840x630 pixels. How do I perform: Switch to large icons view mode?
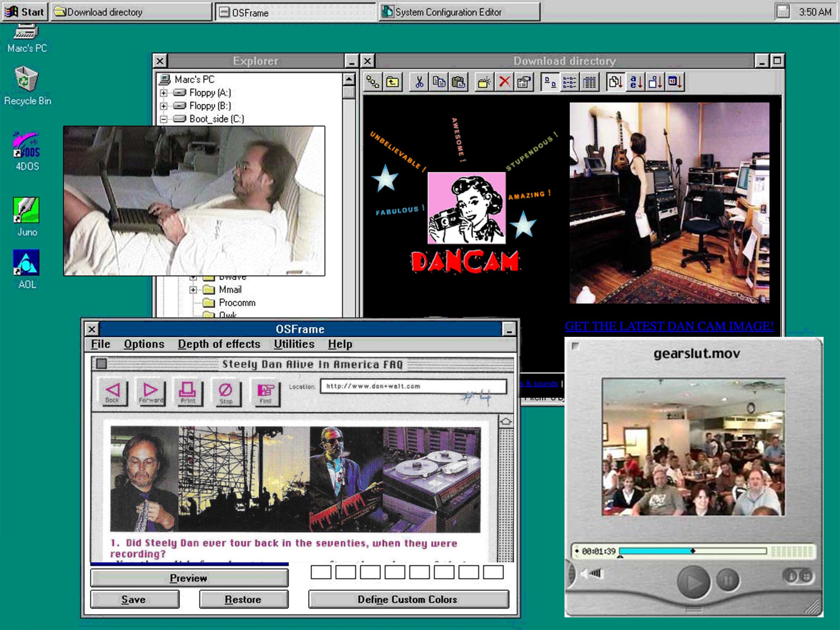coord(550,82)
